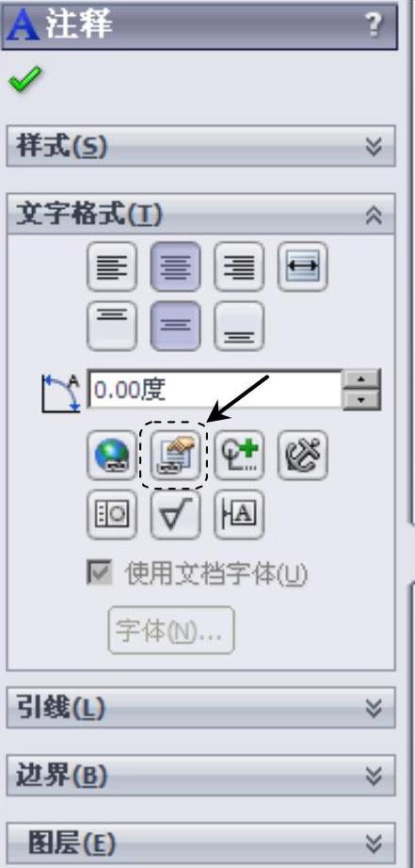Select left align text icon

[112, 266]
